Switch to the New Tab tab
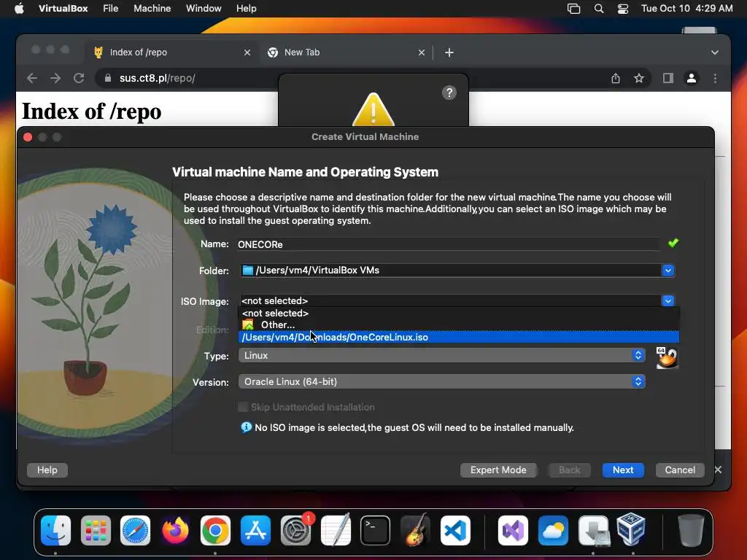The width and height of the screenshot is (747, 560). point(347,52)
